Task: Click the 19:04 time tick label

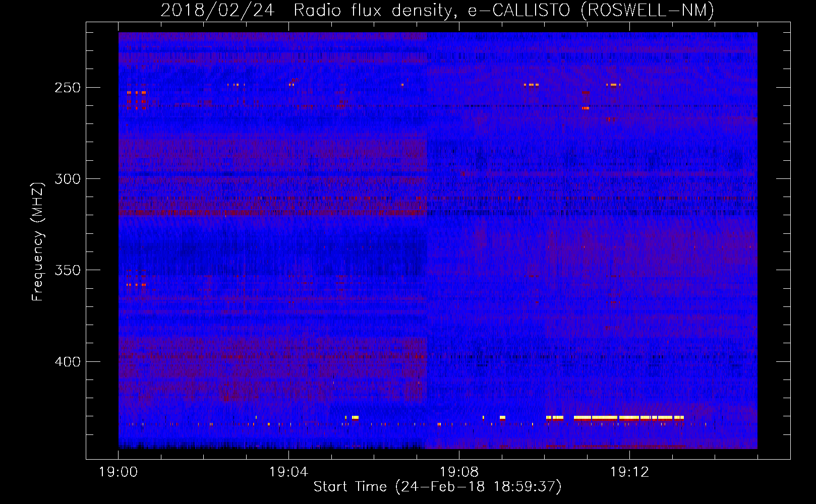Action: pyautogui.click(x=289, y=472)
